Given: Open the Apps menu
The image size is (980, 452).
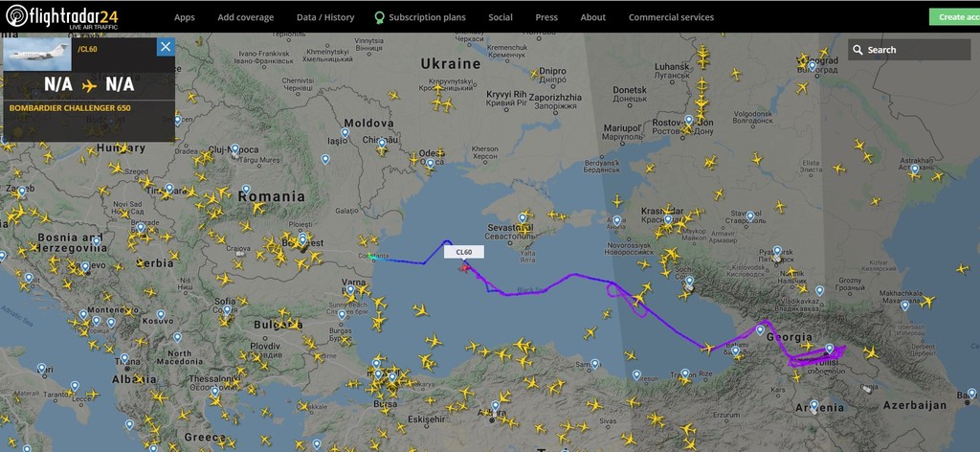Looking at the screenshot, I should point(185,17).
